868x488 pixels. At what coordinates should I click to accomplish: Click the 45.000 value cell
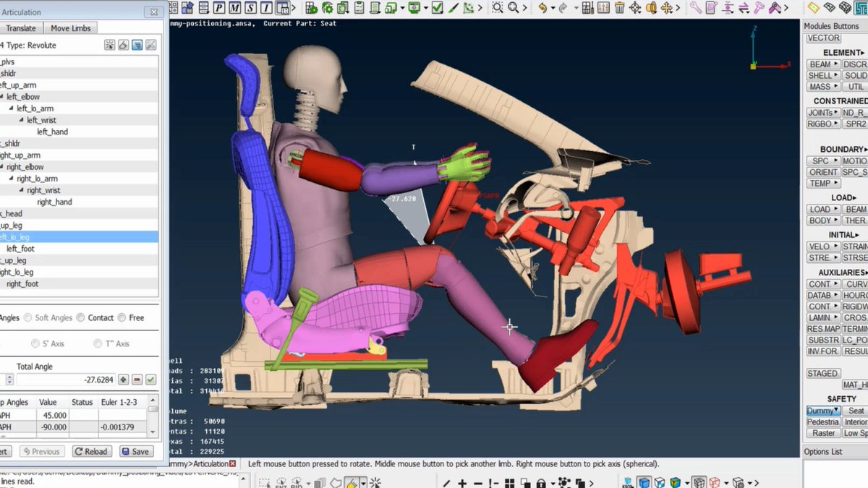point(53,416)
